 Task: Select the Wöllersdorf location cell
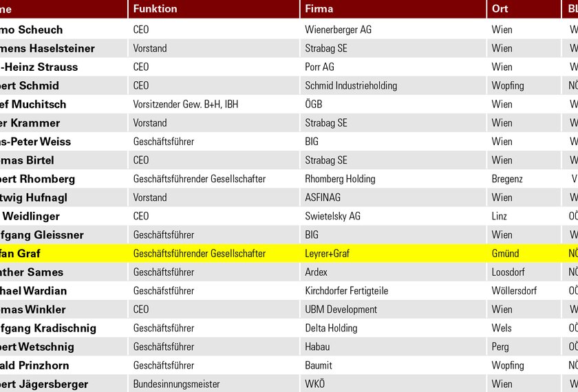(x=514, y=291)
